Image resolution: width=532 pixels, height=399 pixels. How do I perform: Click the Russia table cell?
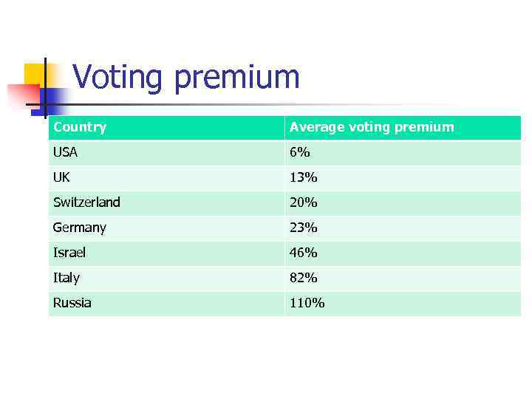point(72,303)
